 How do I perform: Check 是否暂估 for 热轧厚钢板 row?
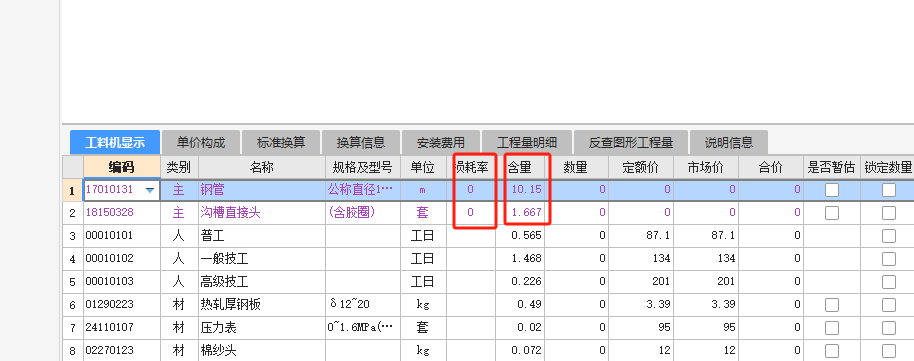pyautogui.click(x=832, y=305)
